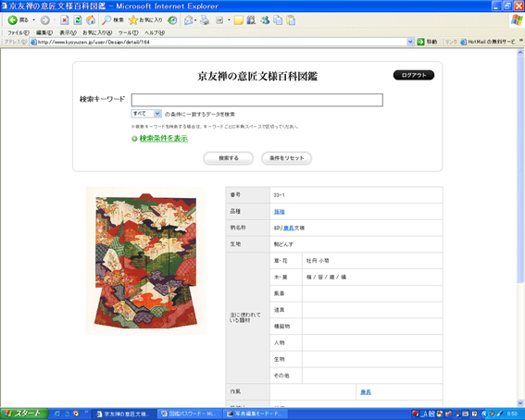Expand the address bar URL dropdown arrow
Image resolution: width=525 pixels, height=420 pixels.
(x=410, y=42)
